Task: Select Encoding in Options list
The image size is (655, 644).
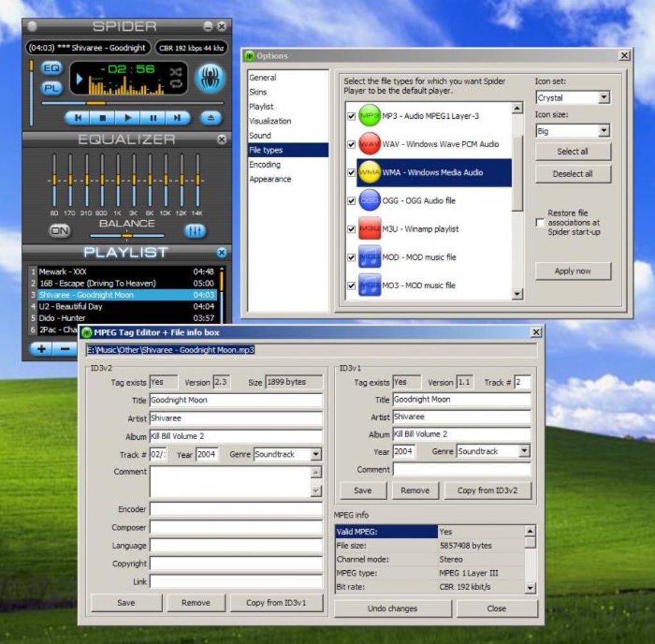Action: [x=265, y=164]
